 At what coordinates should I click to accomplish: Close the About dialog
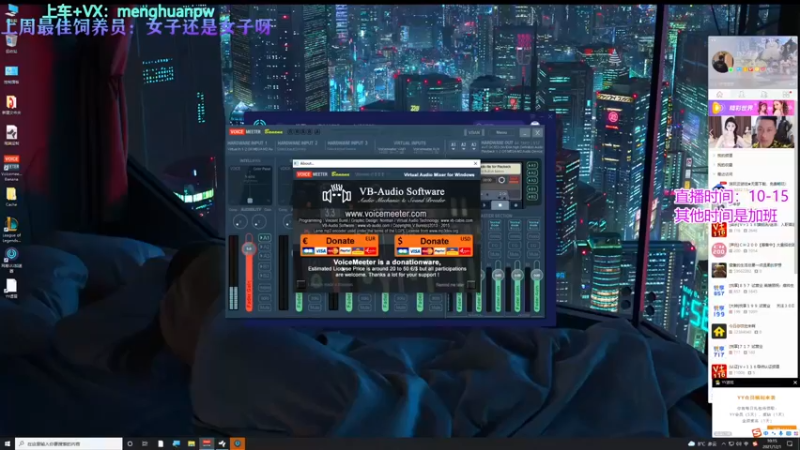coord(476,163)
